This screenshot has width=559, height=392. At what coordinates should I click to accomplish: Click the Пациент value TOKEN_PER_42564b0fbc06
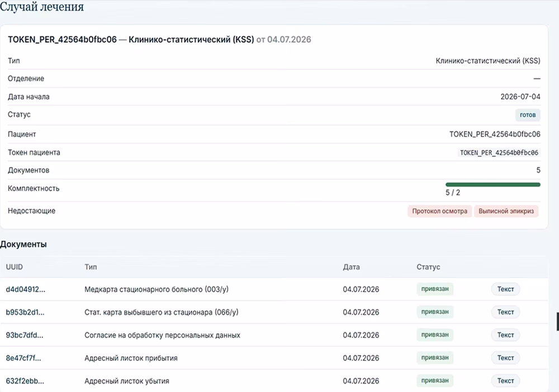pyautogui.click(x=495, y=134)
